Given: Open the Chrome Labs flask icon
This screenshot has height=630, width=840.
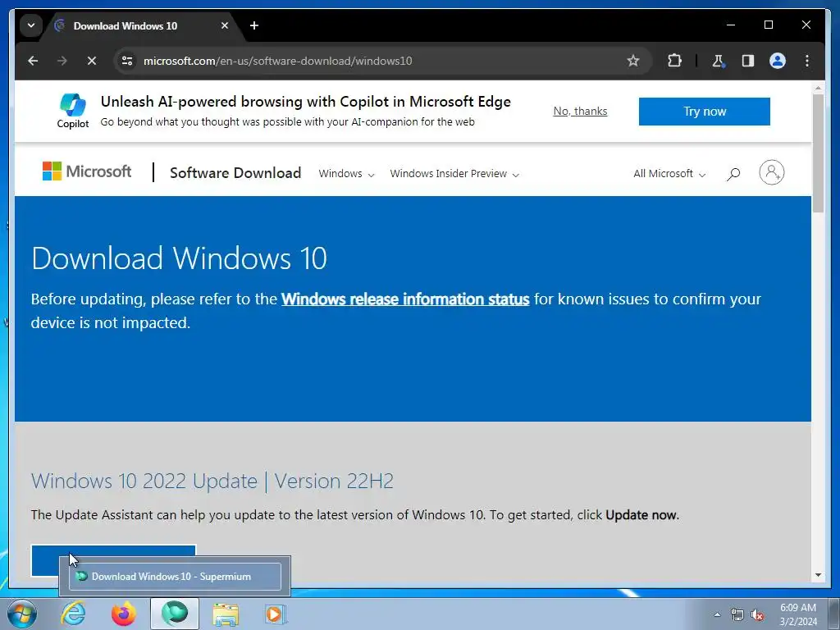Looking at the screenshot, I should pyautogui.click(x=719, y=61).
